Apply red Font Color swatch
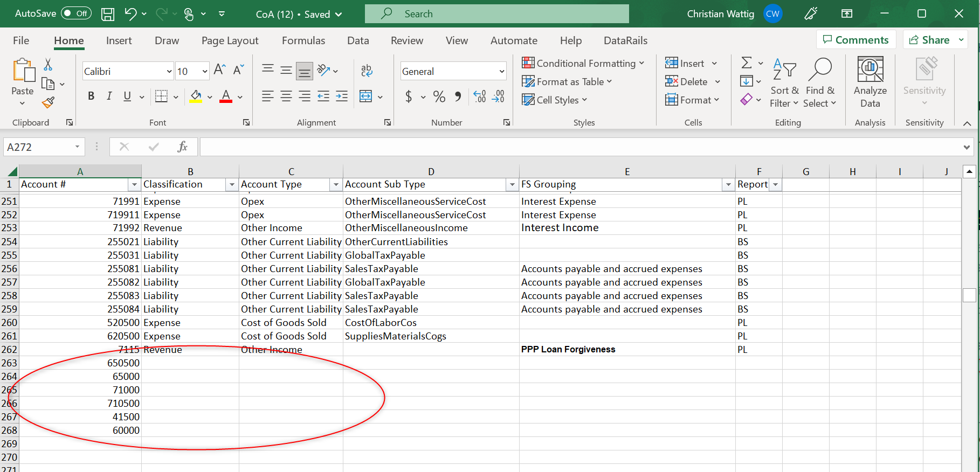 point(226,96)
